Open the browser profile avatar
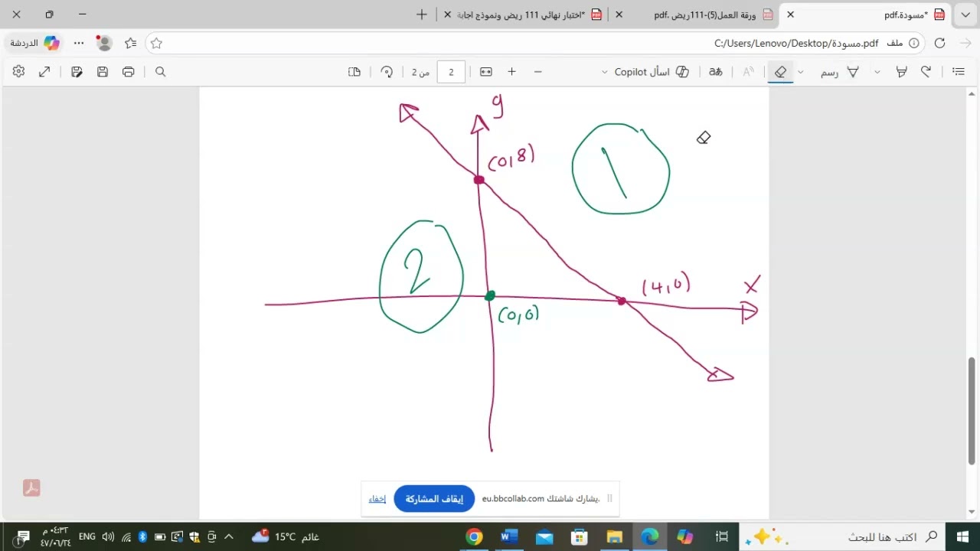The height and width of the screenshot is (551, 980). pyautogui.click(x=105, y=43)
